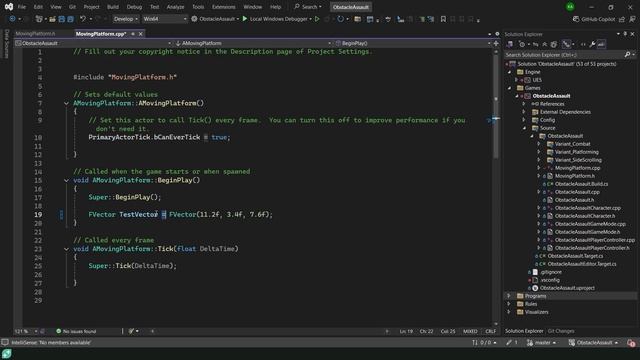Close the MovingPlatform.cpp tab
Screen dimensions: 640x360
point(140,34)
